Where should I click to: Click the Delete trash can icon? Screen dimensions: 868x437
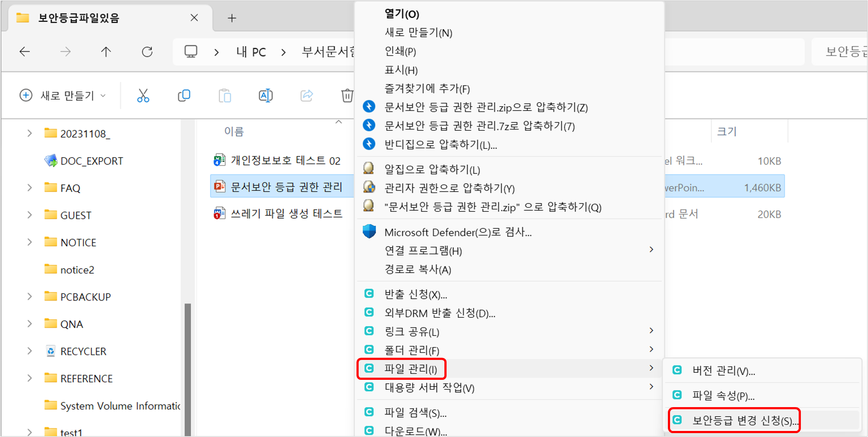pyautogui.click(x=347, y=95)
